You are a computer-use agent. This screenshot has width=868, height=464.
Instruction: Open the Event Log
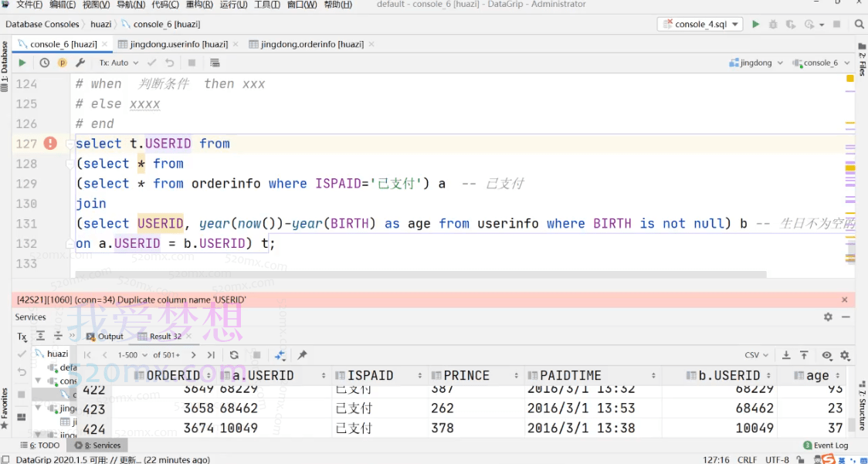pos(826,445)
